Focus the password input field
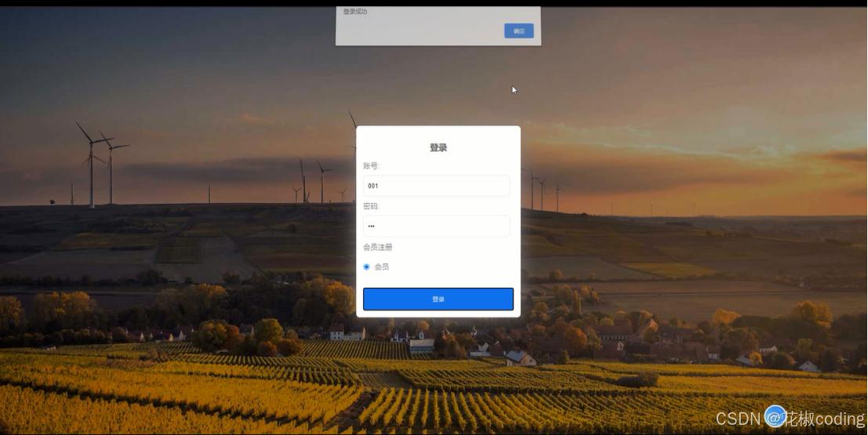 tap(436, 227)
